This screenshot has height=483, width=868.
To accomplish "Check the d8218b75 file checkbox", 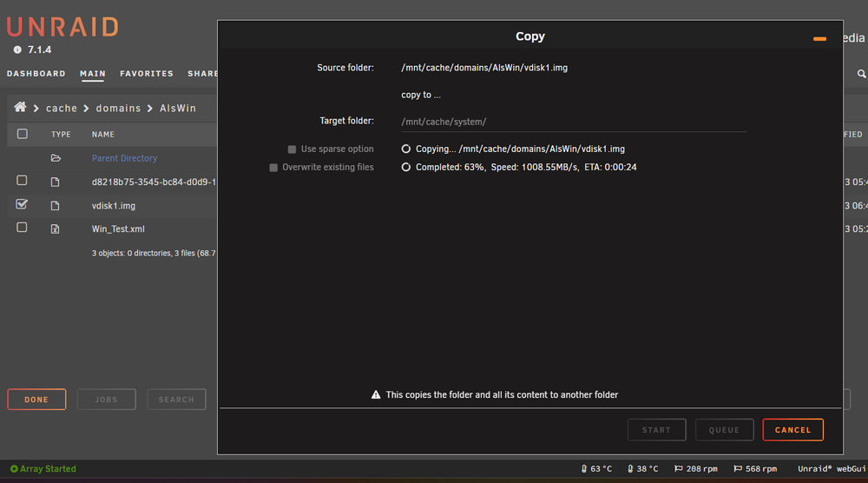I will tap(22, 181).
